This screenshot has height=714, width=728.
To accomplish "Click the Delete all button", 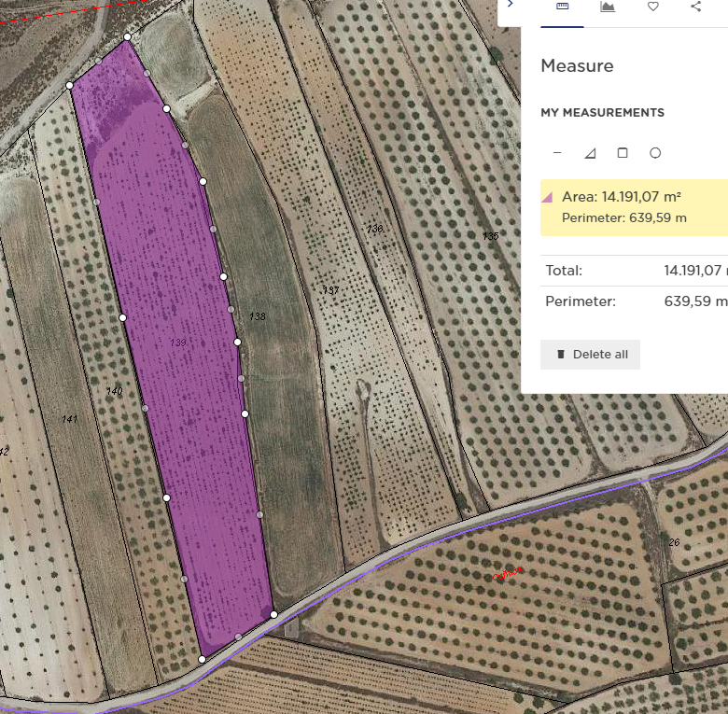I will point(590,355).
